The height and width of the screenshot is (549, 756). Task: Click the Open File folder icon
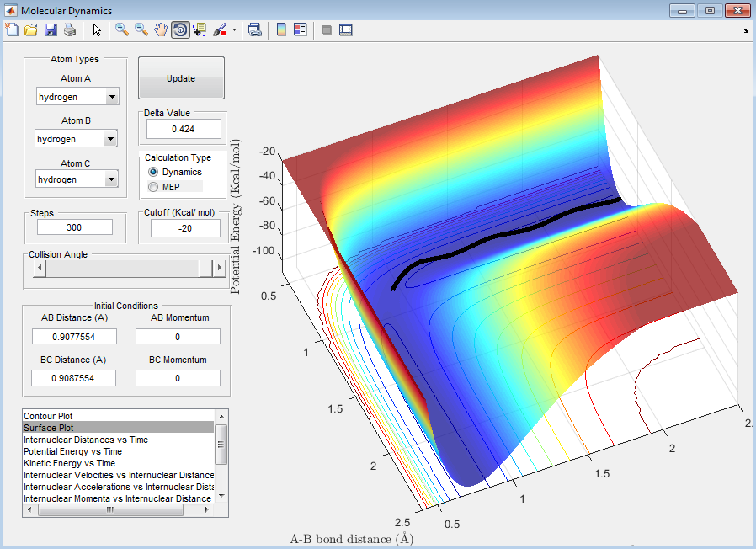pyautogui.click(x=31, y=29)
